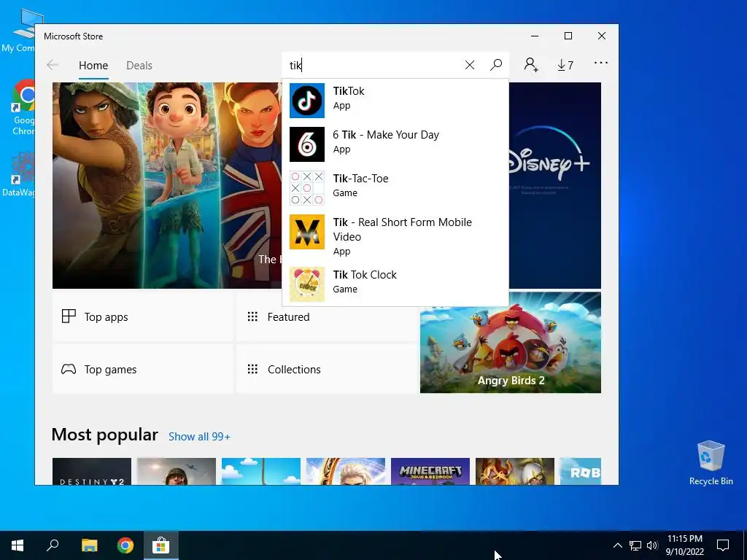Open the volume speaker tray icon

pos(652,545)
